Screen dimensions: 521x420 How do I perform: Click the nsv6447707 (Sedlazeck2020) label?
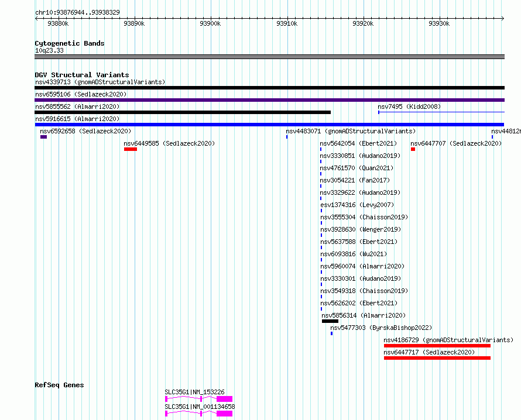tap(456, 143)
